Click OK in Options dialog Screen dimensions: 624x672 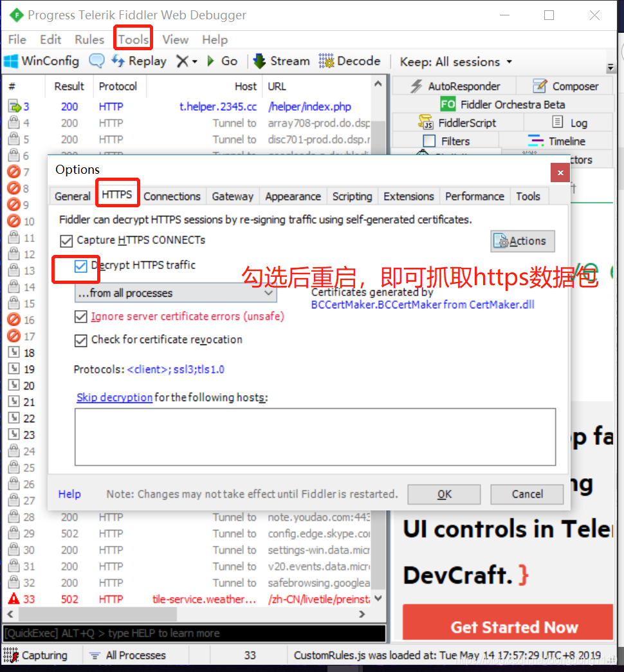coord(444,494)
